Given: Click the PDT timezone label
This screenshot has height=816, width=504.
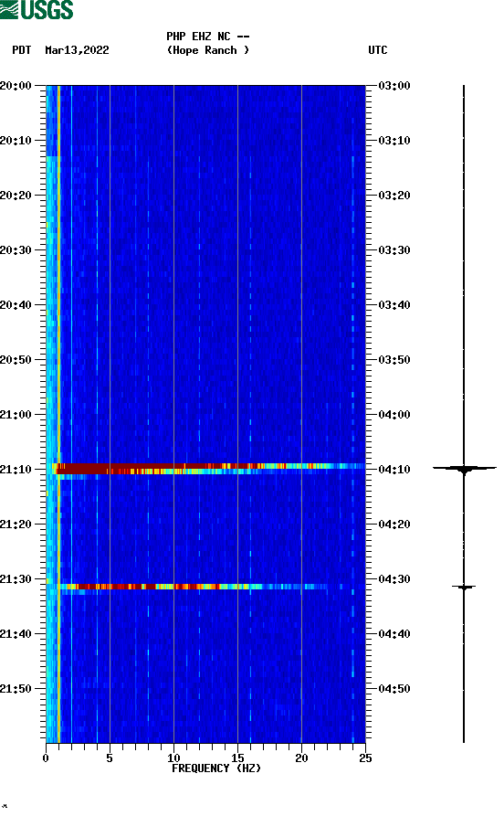Looking at the screenshot, I should tap(21, 50).
